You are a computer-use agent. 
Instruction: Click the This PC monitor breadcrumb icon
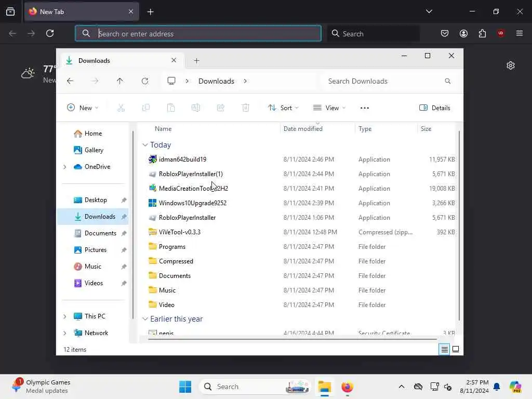(x=171, y=81)
